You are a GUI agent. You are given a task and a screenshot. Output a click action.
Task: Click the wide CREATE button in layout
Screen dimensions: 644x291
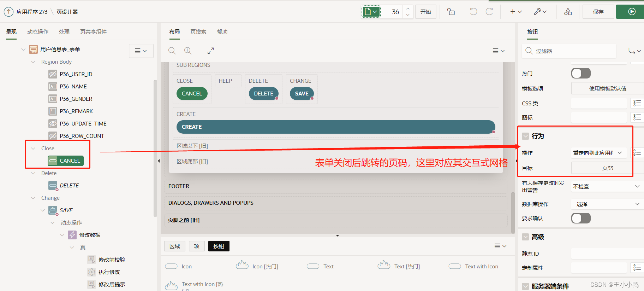click(336, 127)
